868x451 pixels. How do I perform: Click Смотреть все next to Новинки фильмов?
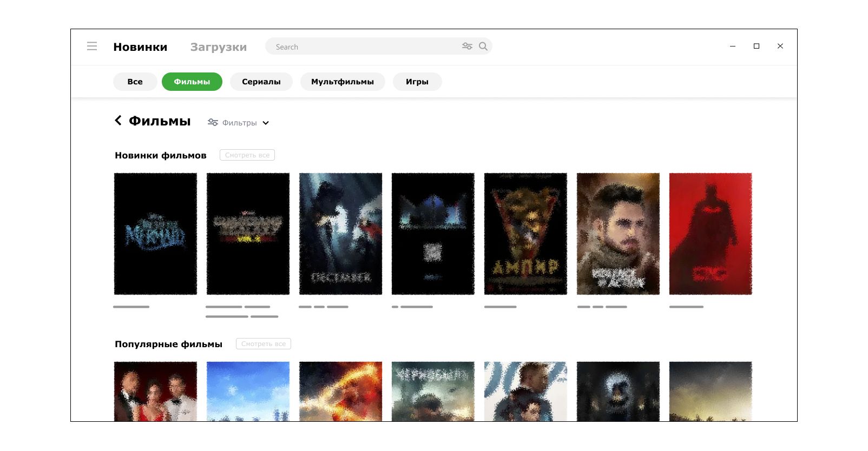point(247,155)
